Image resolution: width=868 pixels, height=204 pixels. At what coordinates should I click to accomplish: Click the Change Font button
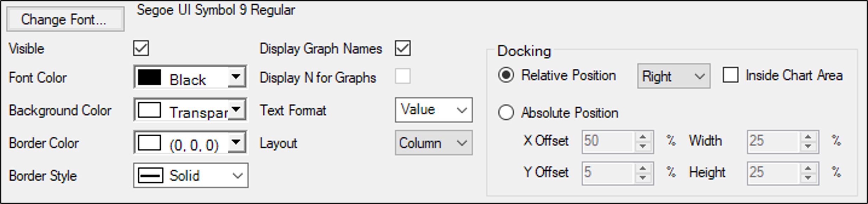point(65,19)
